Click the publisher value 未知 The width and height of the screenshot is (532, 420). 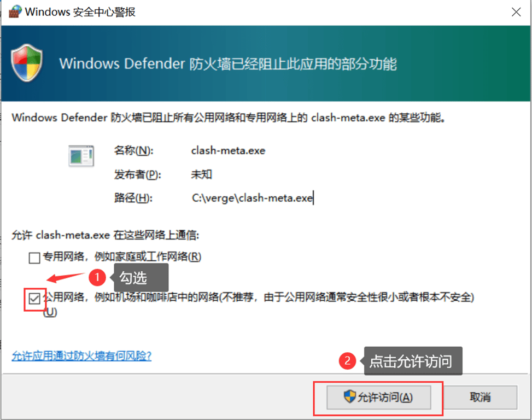tap(201, 174)
